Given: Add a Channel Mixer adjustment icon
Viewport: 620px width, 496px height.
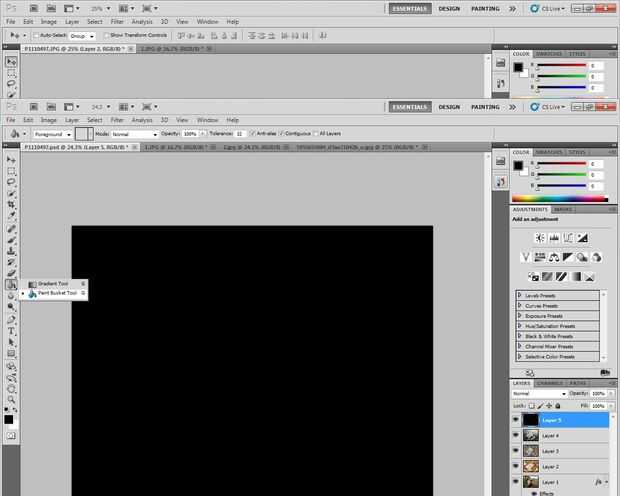Looking at the screenshot, I should [596, 257].
